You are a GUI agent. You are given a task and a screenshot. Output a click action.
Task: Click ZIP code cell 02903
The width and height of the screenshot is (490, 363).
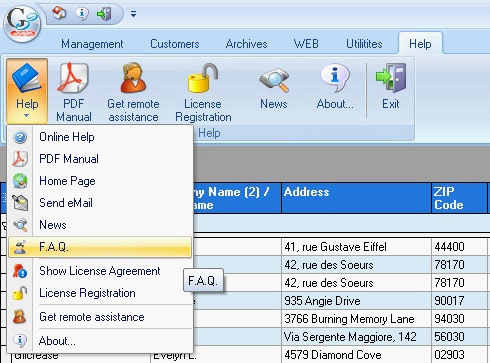pyautogui.click(x=459, y=355)
